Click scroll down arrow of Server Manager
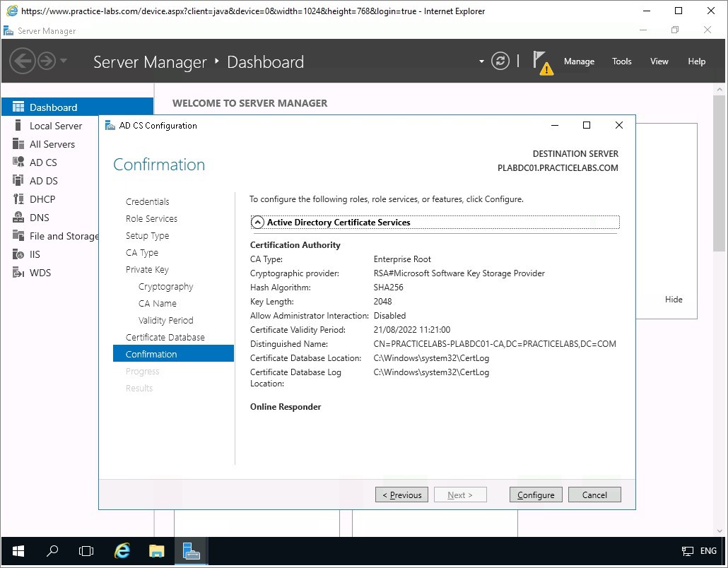Image resolution: width=728 pixels, height=568 pixels. 720,531
